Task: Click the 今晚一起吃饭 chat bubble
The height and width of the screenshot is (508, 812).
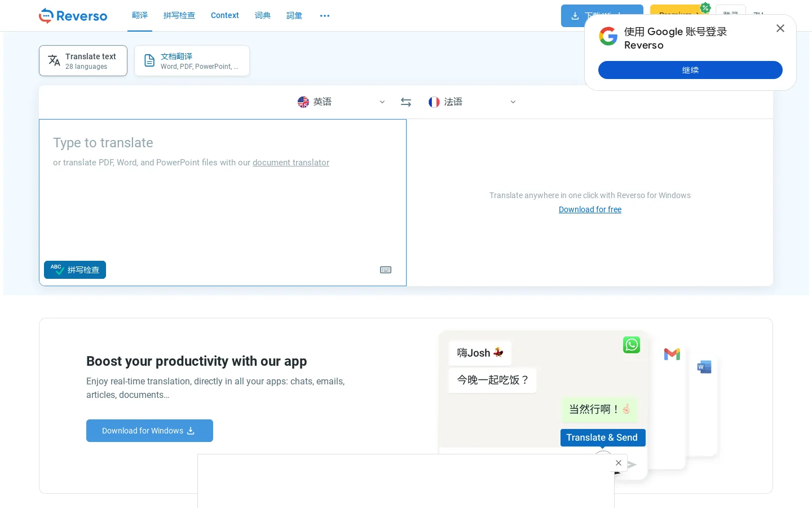Action: coord(492,380)
